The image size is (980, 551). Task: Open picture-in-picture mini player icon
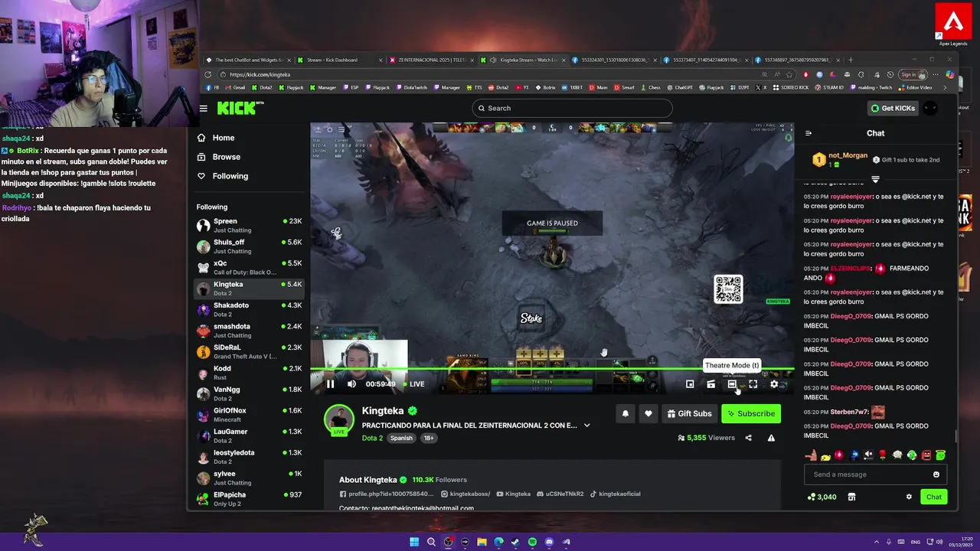(690, 384)
